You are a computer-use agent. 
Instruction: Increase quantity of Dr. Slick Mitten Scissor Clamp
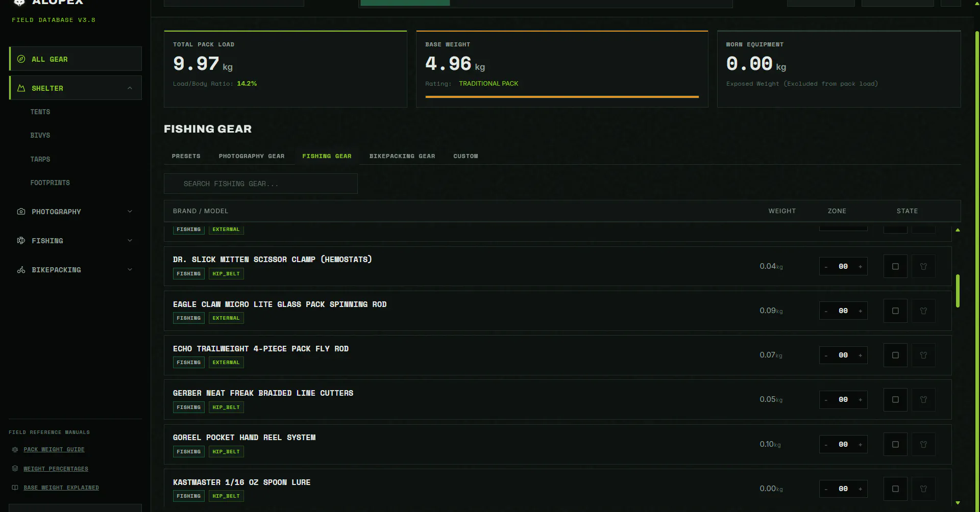[x=860, y=266]
